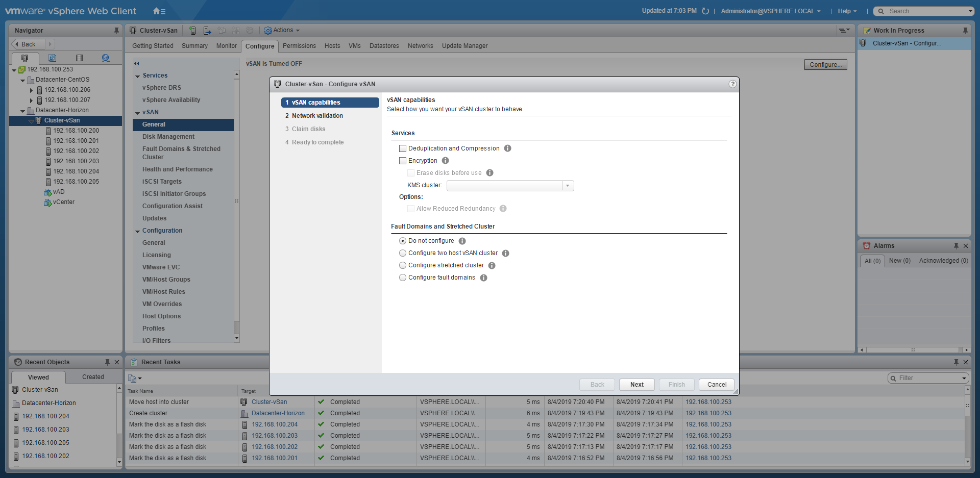Click the vSphere home menu icon
Screen dimensions: 980x478
159,11
